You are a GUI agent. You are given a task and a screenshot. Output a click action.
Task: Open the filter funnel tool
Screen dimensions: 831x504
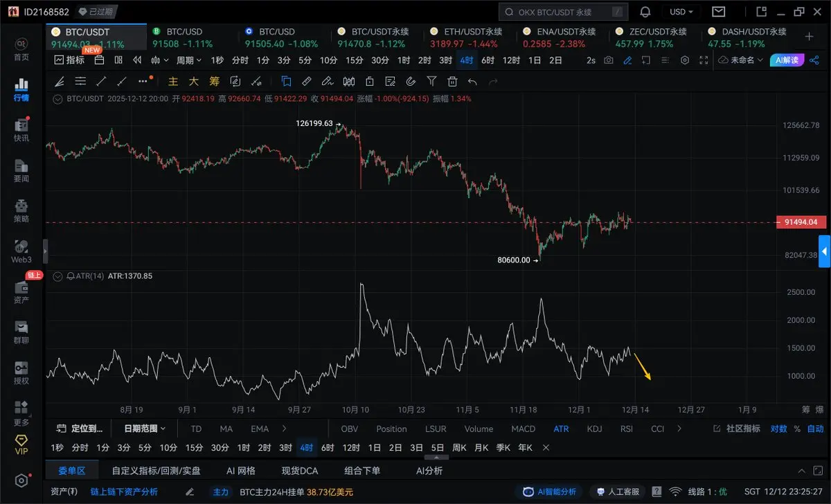point(432,81)
